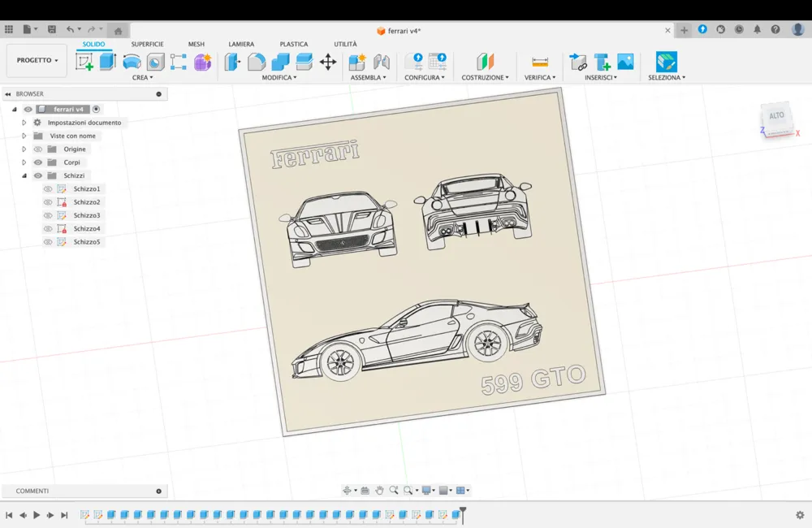Select the Insert Canvas picture icon
This screenshot has width=812, height=528.
625,62
